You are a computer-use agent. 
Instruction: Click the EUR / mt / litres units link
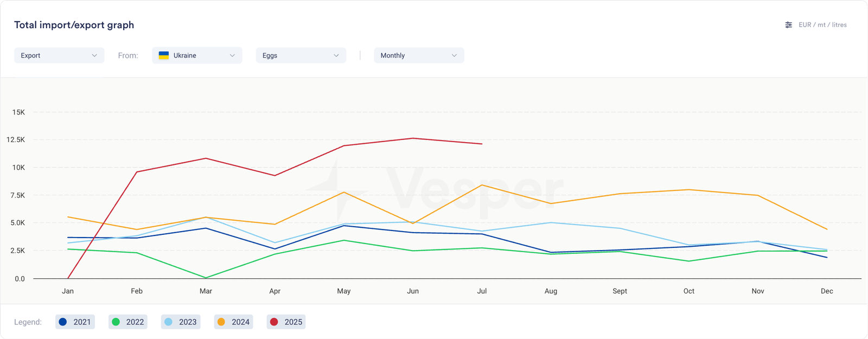click(822, 25)
